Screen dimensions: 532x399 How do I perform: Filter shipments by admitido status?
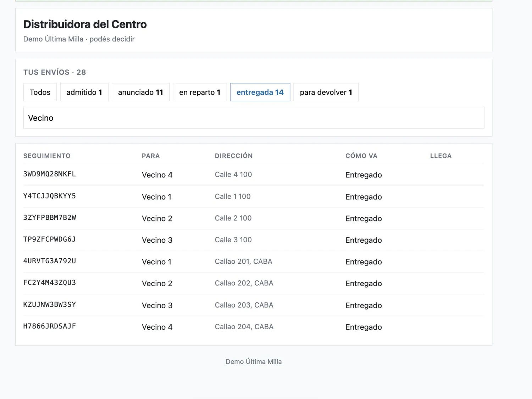(84, 92)
